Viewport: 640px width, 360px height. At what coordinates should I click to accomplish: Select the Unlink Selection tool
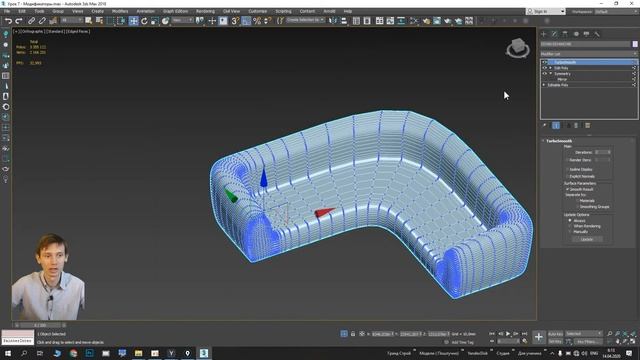(42, 20)
